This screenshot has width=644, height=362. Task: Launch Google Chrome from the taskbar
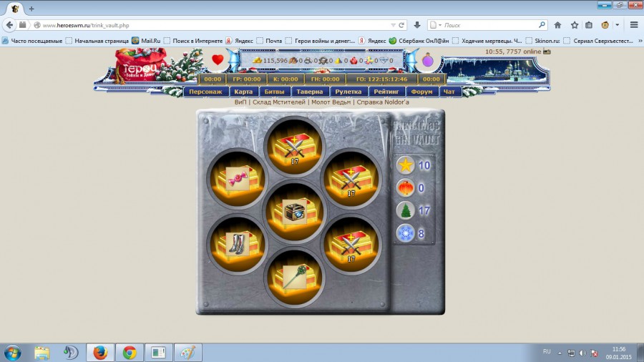(x=130, y=352)
